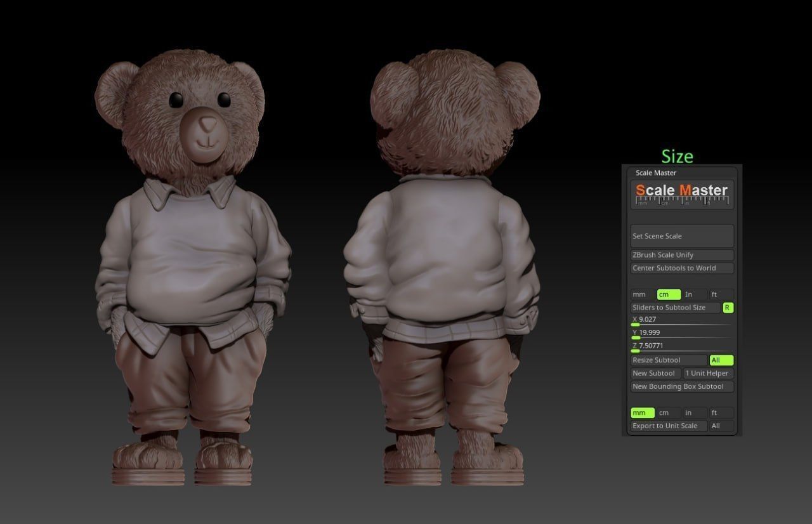This screenshot has width=812, height=524.
Task: Click the Scale Master ruler logo banner
Action: (x=682, y=194)
